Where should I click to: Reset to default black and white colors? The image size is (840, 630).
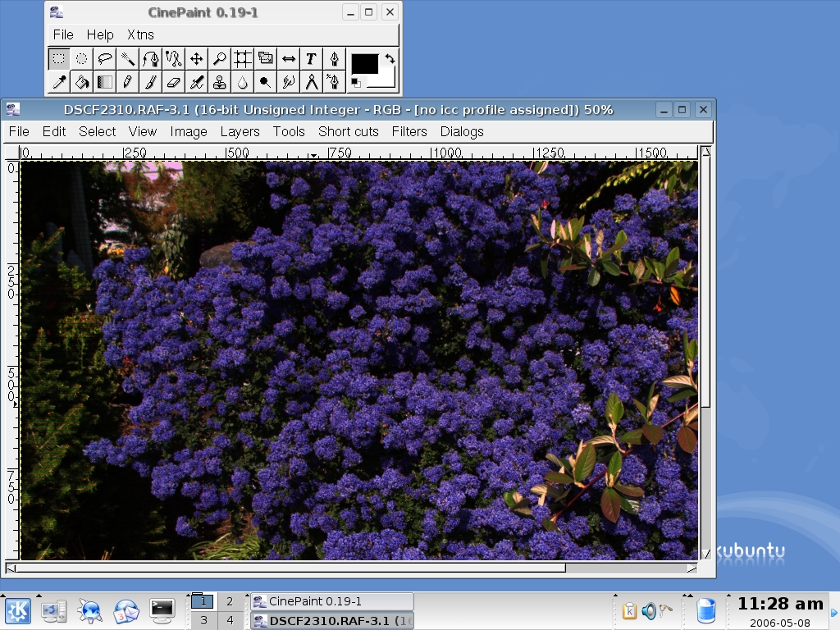tap(356, 83)
